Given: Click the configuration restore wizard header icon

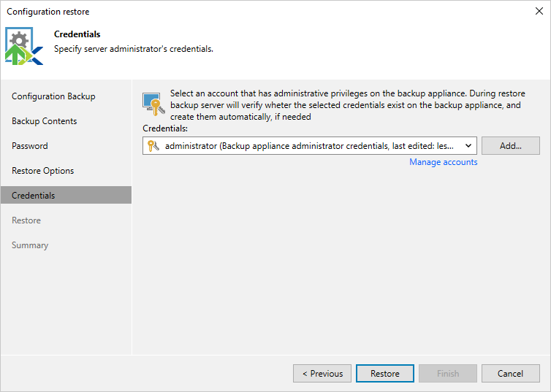Looking at the screenshot, I should [x=24, y=46].
